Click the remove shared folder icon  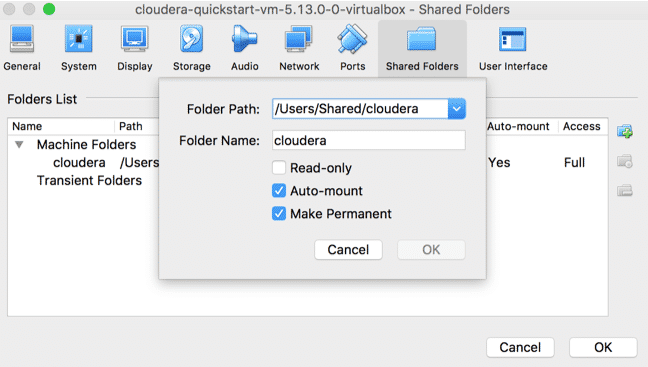[625, 191]
